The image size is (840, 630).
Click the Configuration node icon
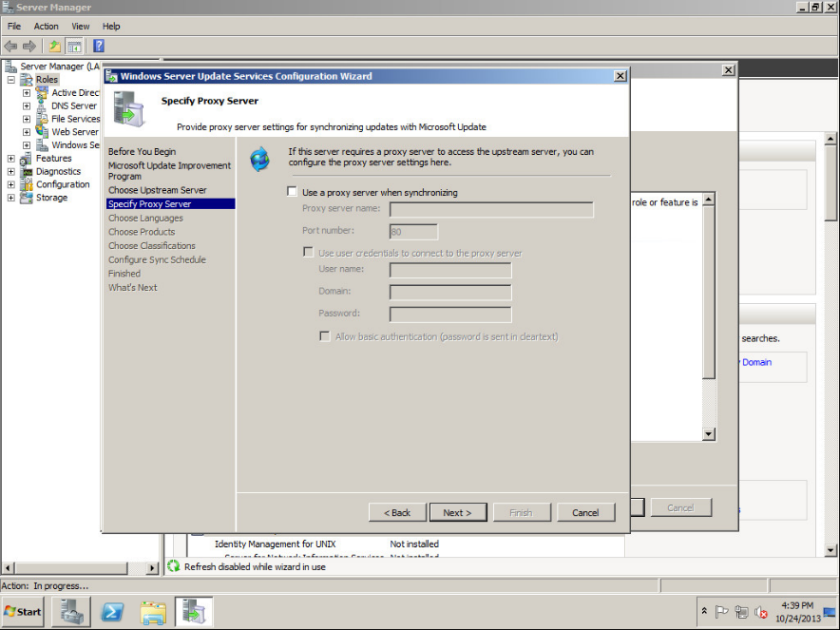26,184
